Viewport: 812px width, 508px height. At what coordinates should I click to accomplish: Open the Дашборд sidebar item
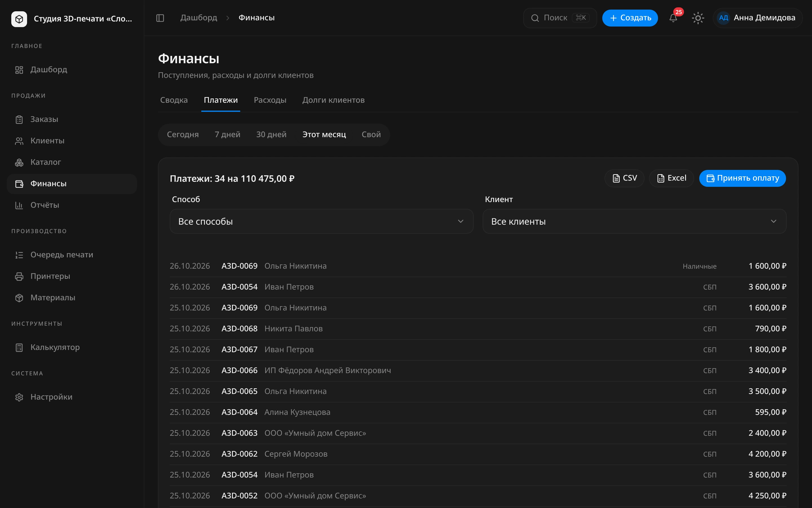point(72,69)
